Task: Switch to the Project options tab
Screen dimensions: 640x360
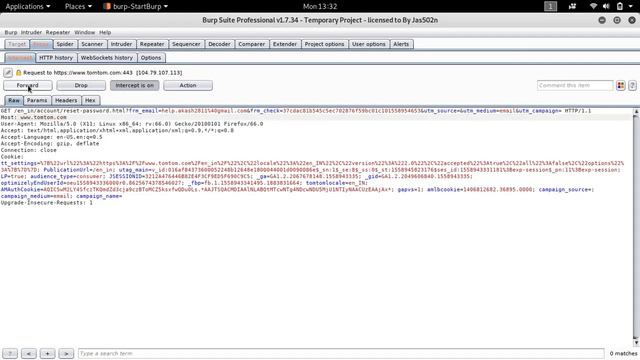Action: [324, 44]
